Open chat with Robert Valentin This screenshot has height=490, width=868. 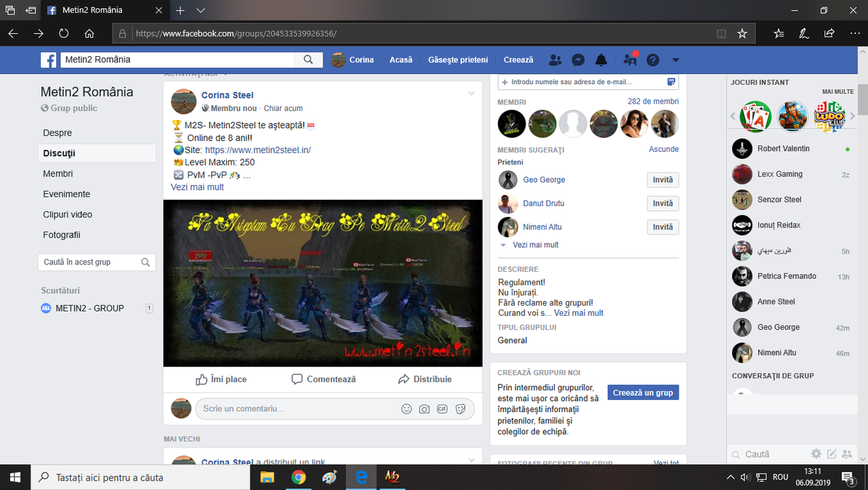click(x=791, y=148)
